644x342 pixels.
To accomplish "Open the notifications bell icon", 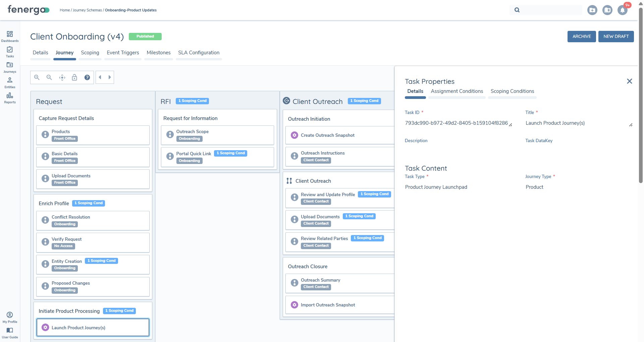I will click(x=623, y=10).
